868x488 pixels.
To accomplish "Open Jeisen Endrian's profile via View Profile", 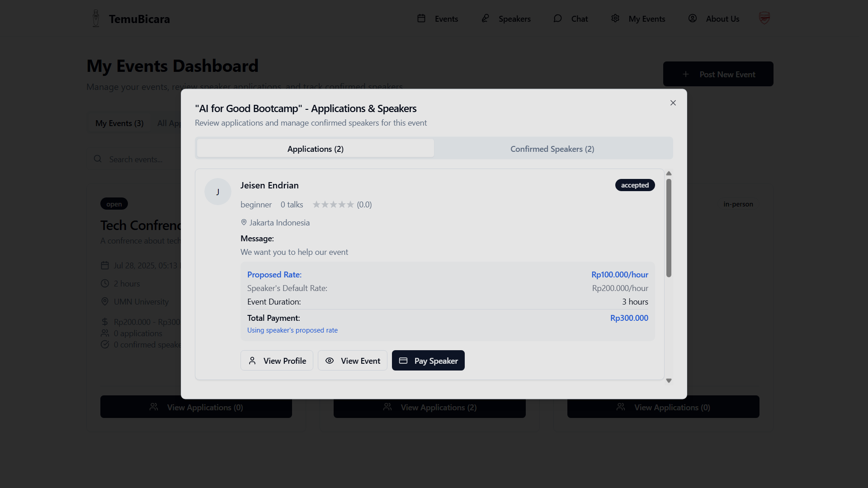I will [x=277, y=361].
